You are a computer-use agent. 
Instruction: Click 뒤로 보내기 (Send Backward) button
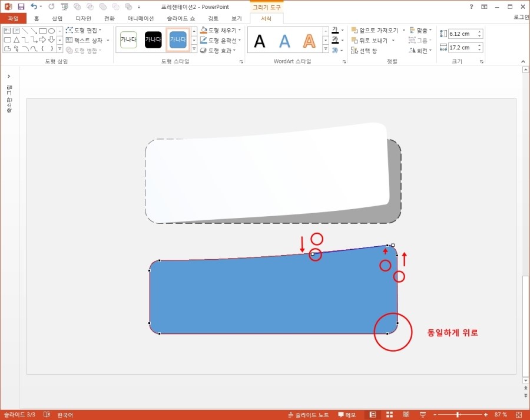tap(369, 41)
